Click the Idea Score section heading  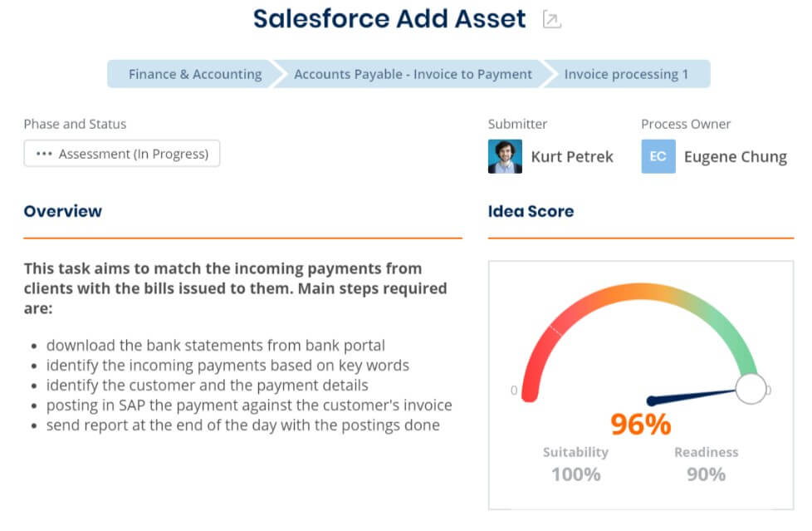[x=531, y=211]
